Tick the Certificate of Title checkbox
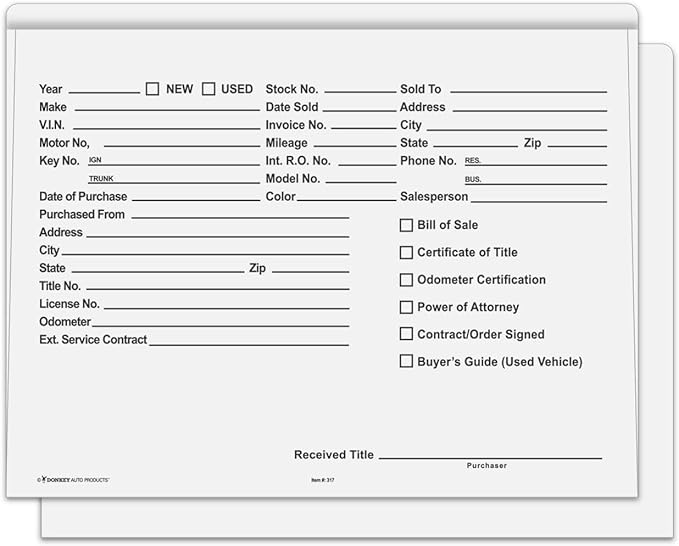679x546 pixels. pos(406,253)
